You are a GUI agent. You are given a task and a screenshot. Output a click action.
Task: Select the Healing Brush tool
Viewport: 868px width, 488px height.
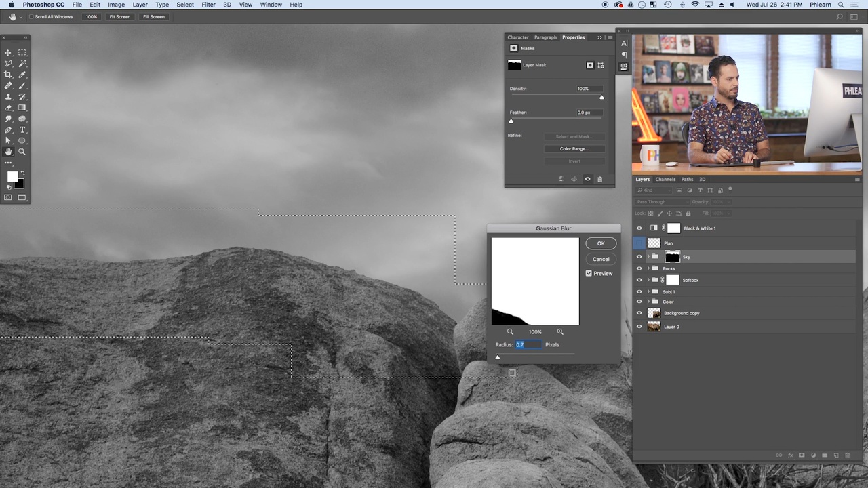tap(8, 85)
